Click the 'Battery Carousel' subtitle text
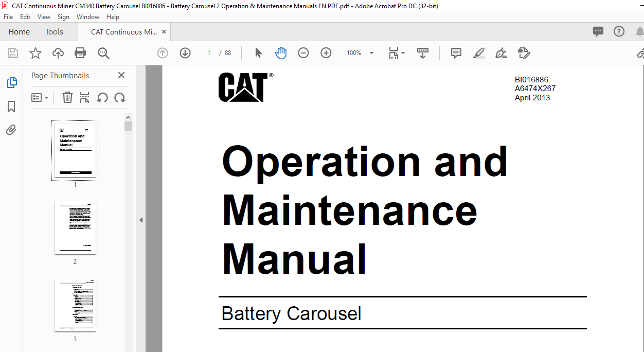 click(292, 313)
